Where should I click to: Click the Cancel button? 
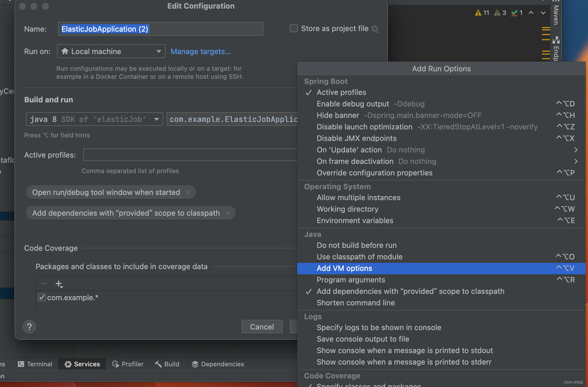tap(262, 327)
